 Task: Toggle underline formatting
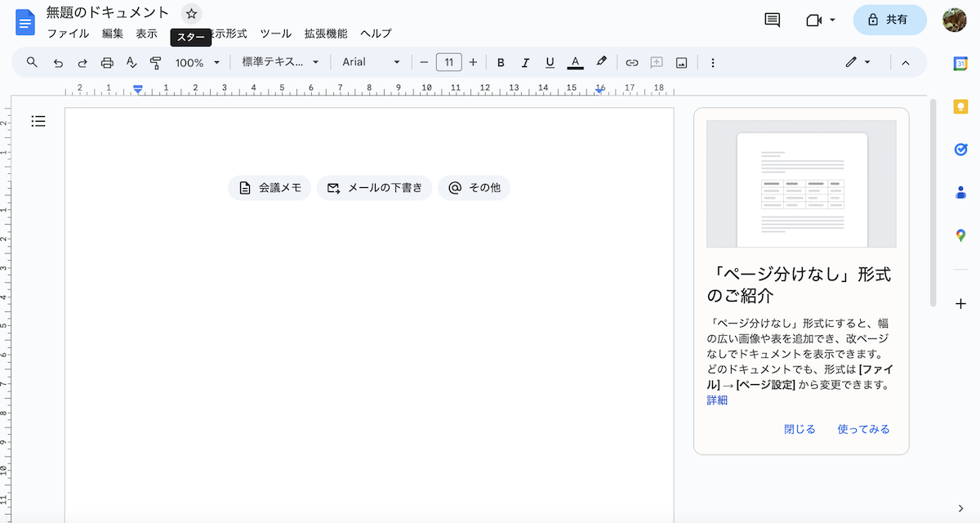pyautogui.click(x=550, y=62)
